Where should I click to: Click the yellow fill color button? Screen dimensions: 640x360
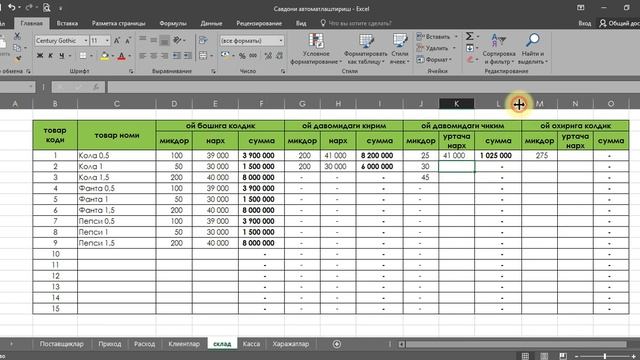click(x=104, y=56)
